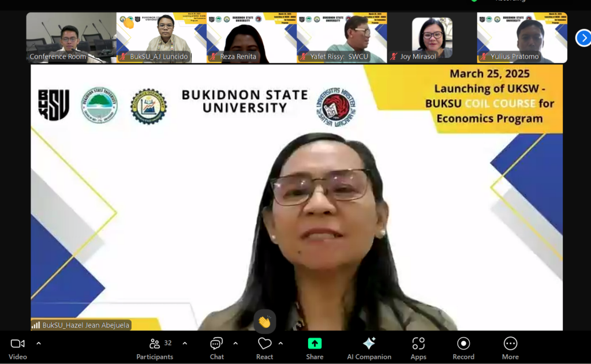Select Reza Renita video thumbnail
This screenshot has height=364, width=591.
(252, 37)
